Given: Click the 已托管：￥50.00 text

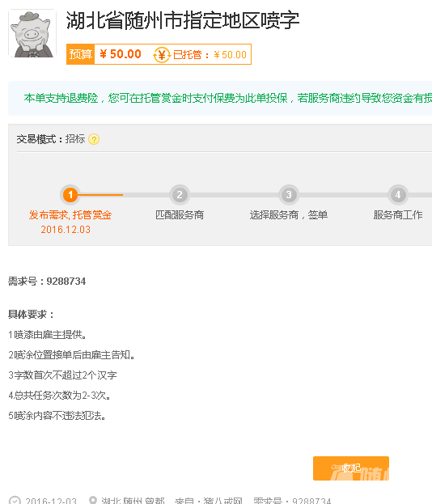Looking at the screenshot, I should pyautogui.click(x=210, y=55).
